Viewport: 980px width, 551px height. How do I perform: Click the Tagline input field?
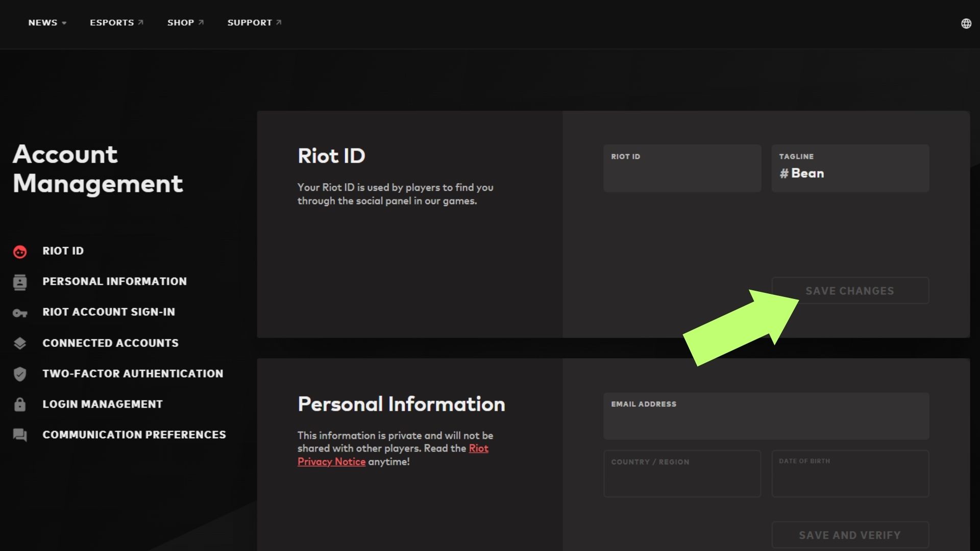(850, 172)
